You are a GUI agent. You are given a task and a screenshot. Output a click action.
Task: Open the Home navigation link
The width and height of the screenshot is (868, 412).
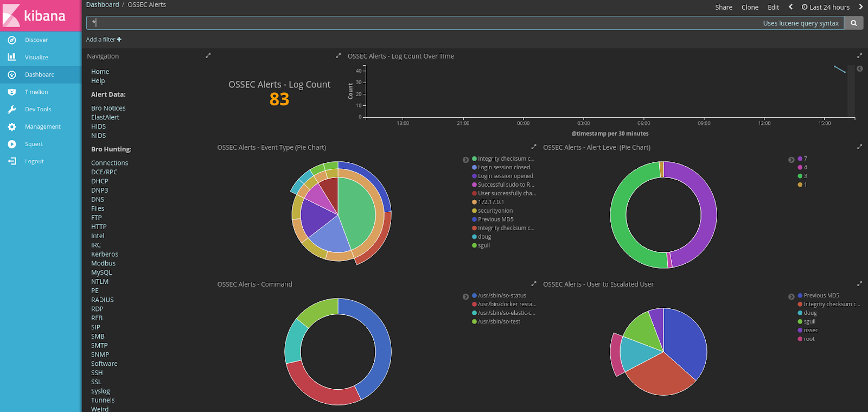[x=100, y=72]
